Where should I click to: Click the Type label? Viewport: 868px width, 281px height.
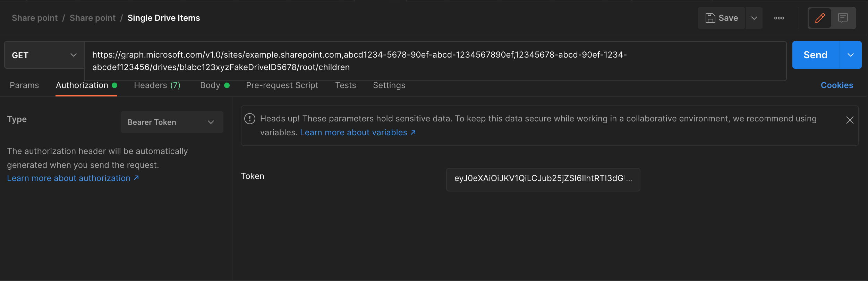pyautogui.click(x=17, y=119)
